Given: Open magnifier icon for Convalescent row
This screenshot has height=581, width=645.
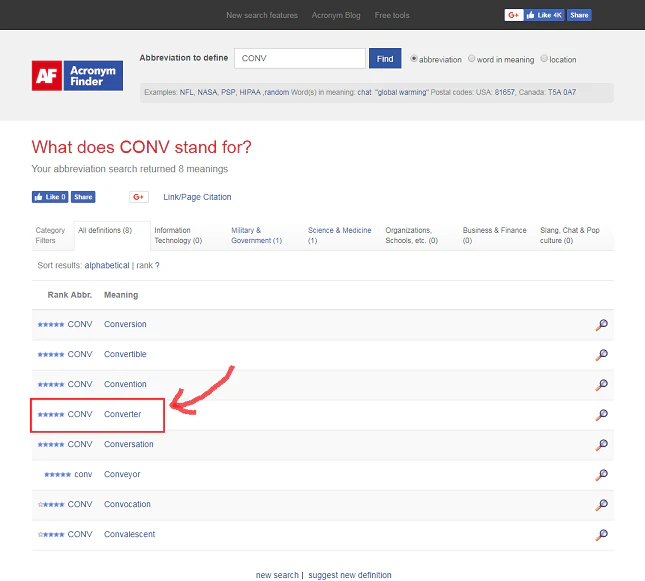Looking at the screenshot, I should [601, 535].
